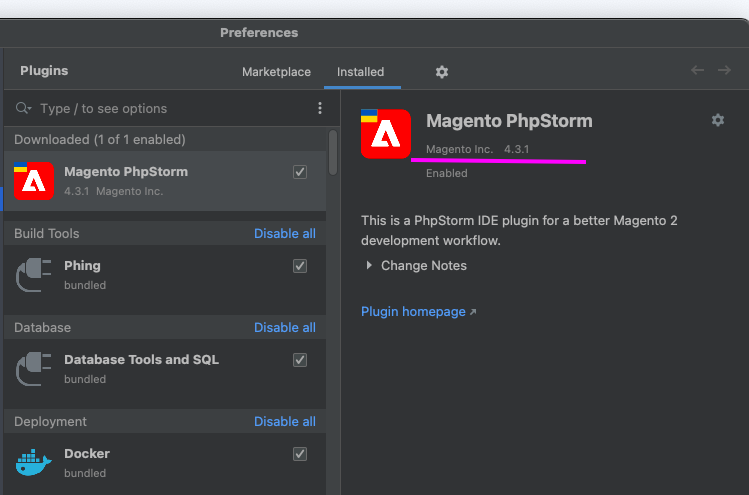The height and width of the screenshot is (495, 749).
Task: Select the Docker plugin entry
Action: pyautogui.click(x=165, y=463)
